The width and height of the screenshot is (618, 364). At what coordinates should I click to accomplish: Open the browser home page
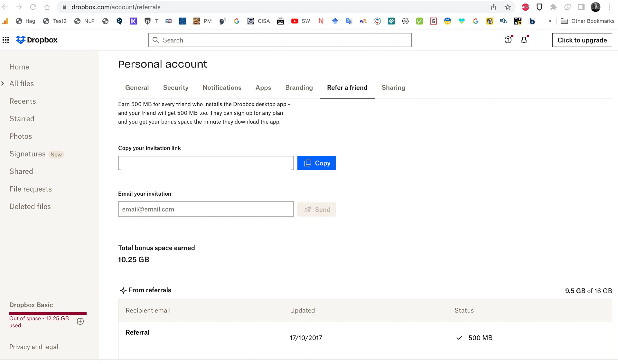[x=47, y=7]
